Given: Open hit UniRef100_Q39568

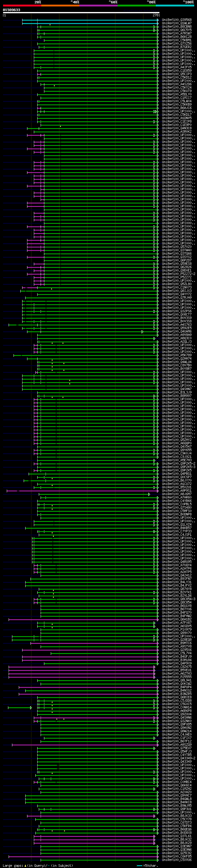Looking at the screenshot, I should click(x=177, y=20).
